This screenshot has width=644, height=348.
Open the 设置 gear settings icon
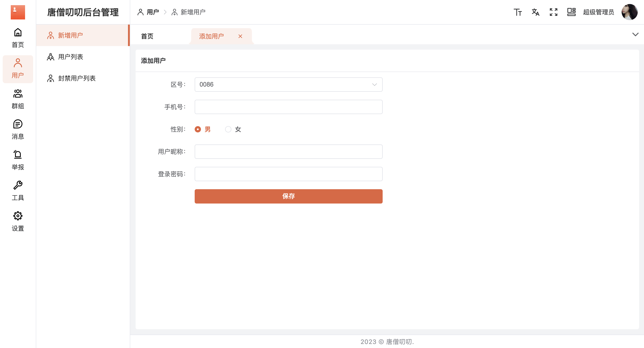pyautogui.click(x=18, y=216)
